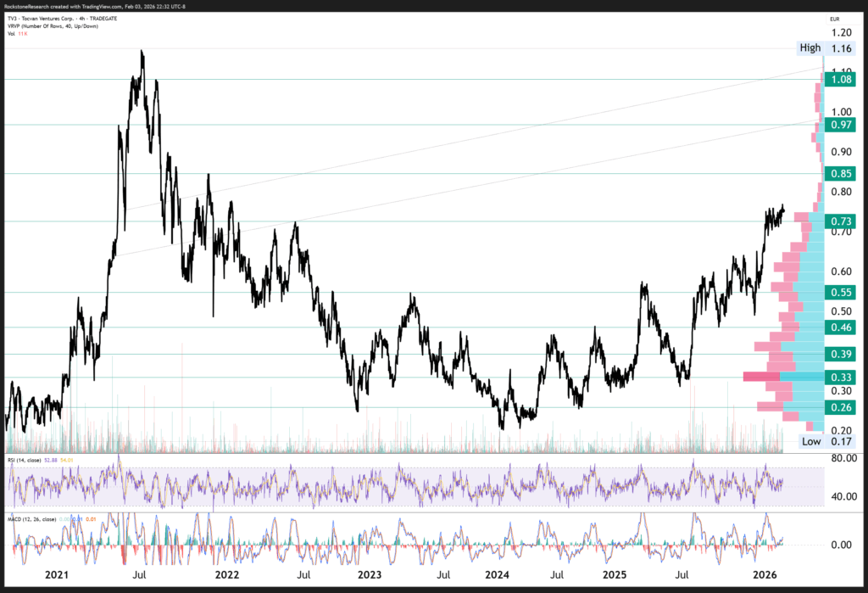Click the 0.85 horizontal level price tag

841,174
